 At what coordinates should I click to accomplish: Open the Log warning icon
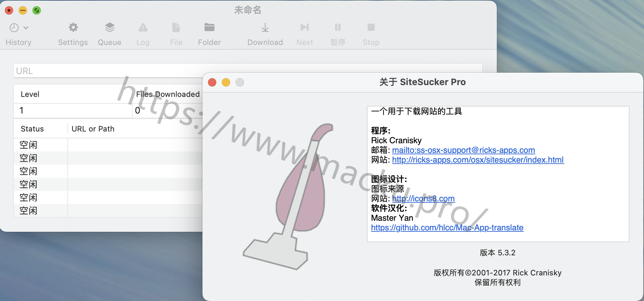[143, 27]
